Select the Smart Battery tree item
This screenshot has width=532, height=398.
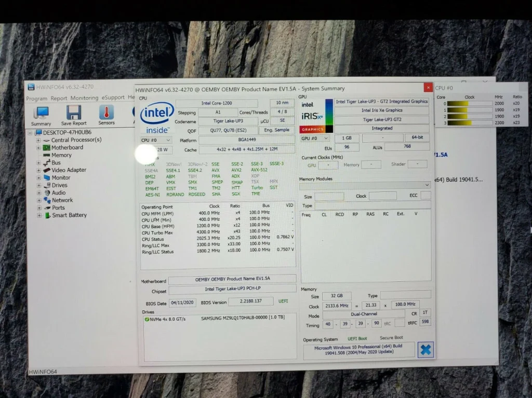pos(69,215)
